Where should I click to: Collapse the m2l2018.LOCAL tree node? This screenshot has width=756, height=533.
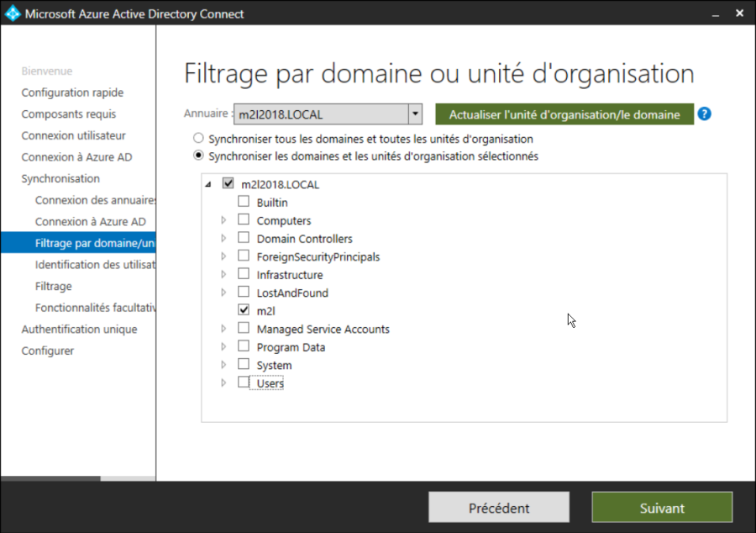(208, 184)
